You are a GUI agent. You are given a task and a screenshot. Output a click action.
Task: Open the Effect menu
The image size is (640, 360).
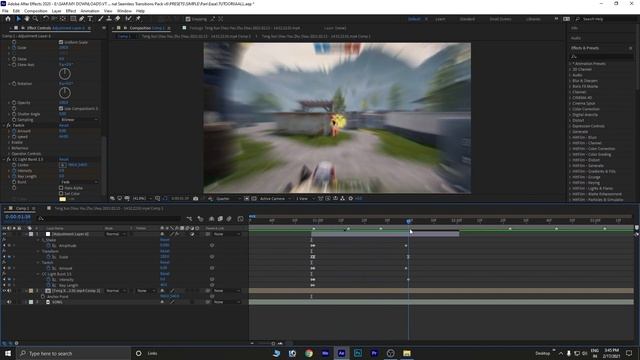tap(71, 11)
